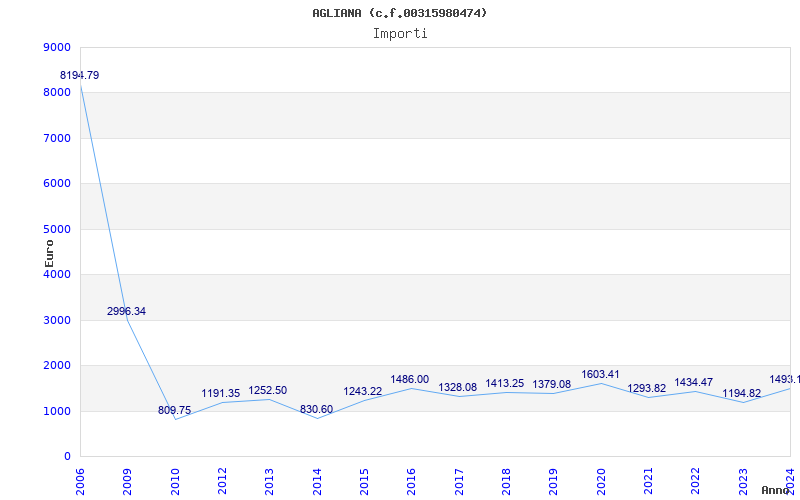Select the data label 1379.08
Image resolution: width=800 pixels, height=500 pixels.
[552, 384]
